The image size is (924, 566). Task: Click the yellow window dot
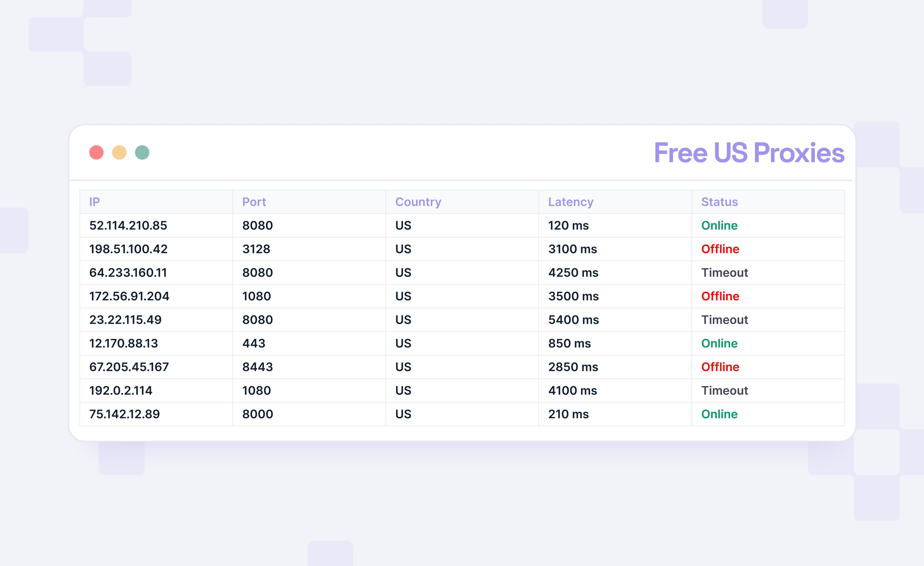tap(119, 153)
